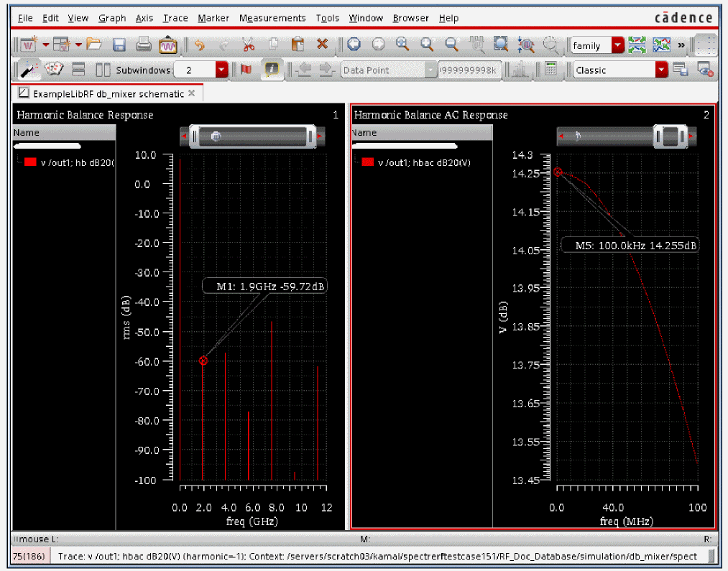Click the Save icon in the toolbar
The image size is (728, 571).
pos(119,45)
